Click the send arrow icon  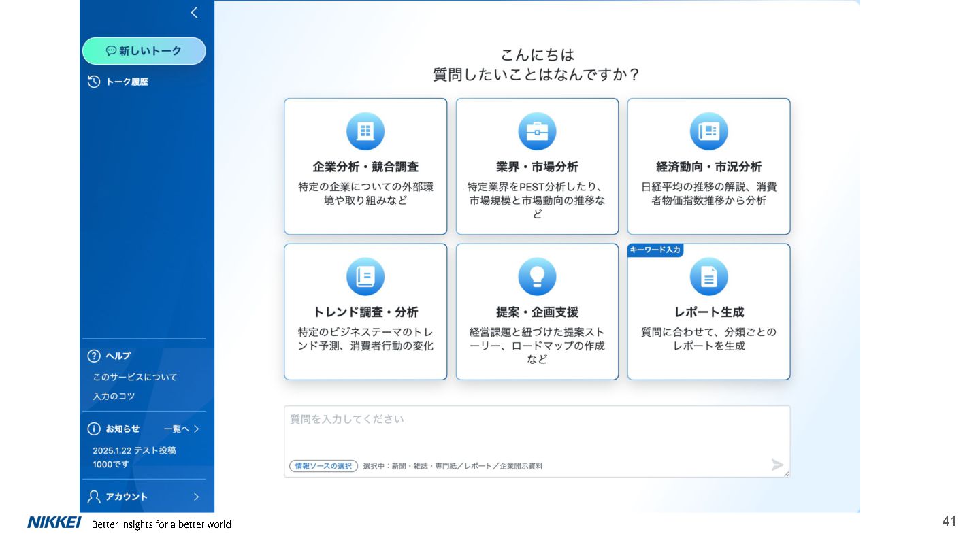coord(777,465)
